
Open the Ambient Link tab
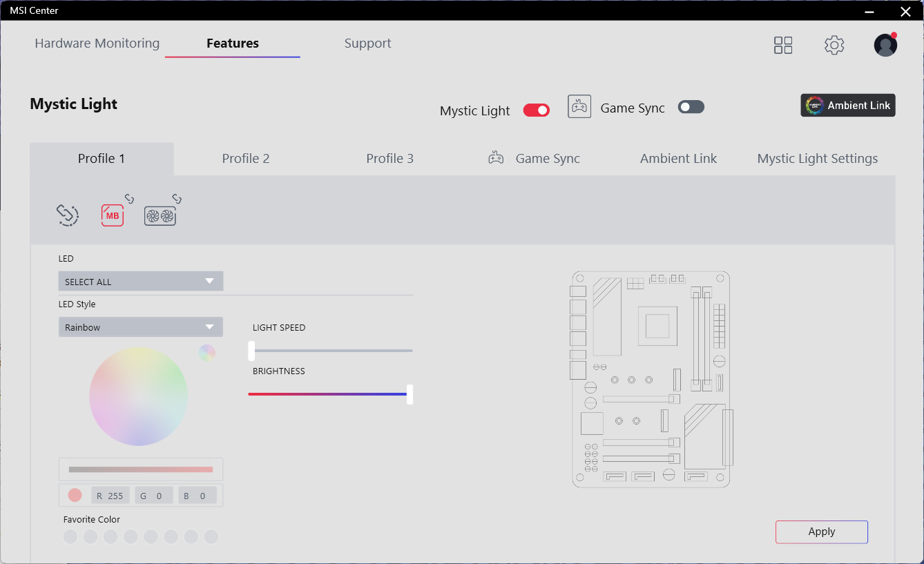click(679, 159)
